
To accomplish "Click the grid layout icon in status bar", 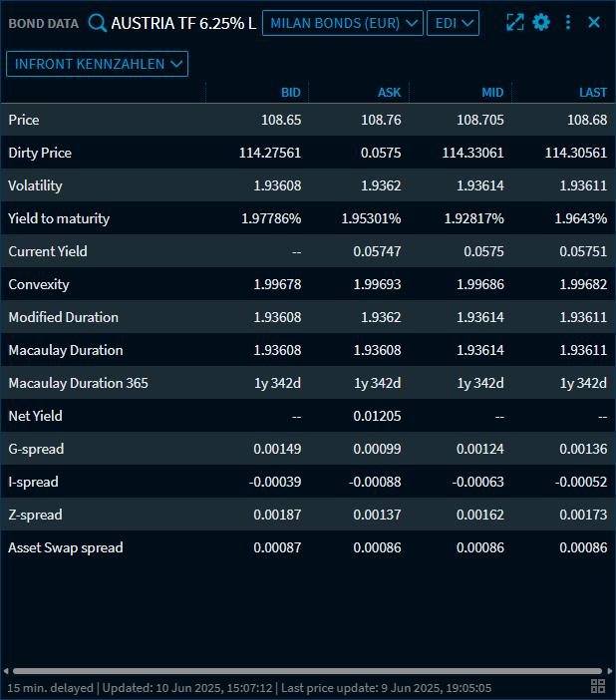I will (598, 686).
